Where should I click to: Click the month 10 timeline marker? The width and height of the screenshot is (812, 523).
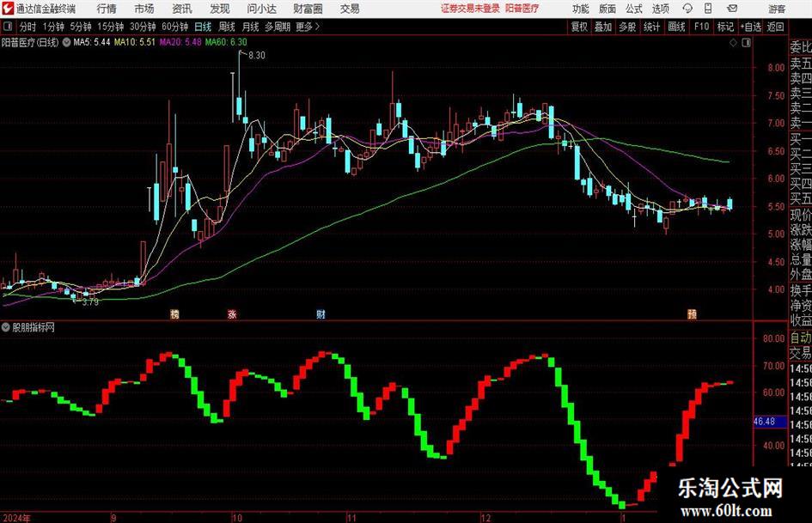236,518
